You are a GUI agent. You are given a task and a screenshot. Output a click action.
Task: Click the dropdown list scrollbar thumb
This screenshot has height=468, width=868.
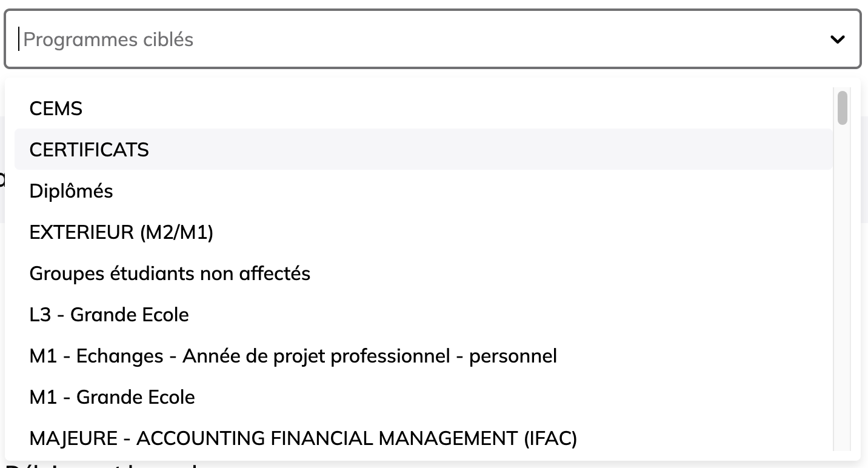(x=842, y=107)
